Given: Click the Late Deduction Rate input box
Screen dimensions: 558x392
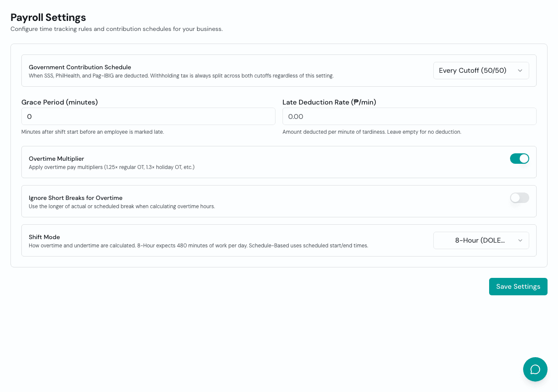Looking at the screenshot, I should (409, 116).
